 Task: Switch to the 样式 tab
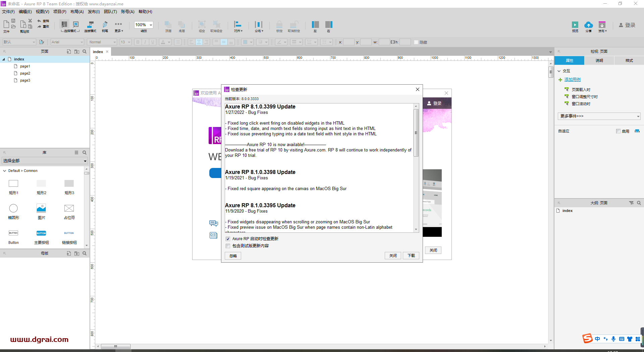tap(629, 60)
